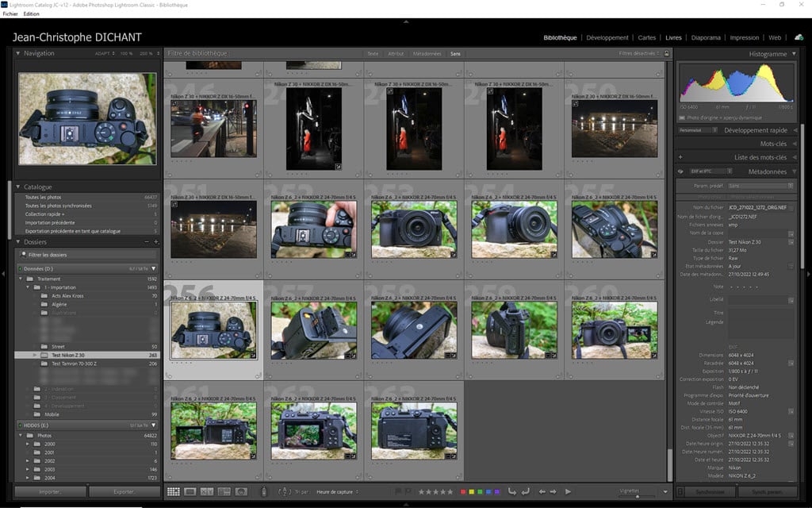Toggle the Métadonnées eye icon

680,171
